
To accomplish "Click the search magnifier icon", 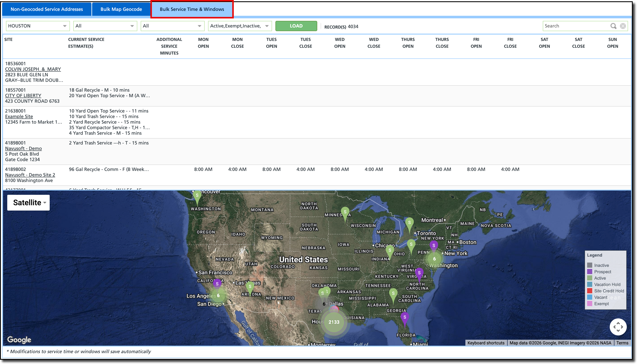I will (613, 26).
